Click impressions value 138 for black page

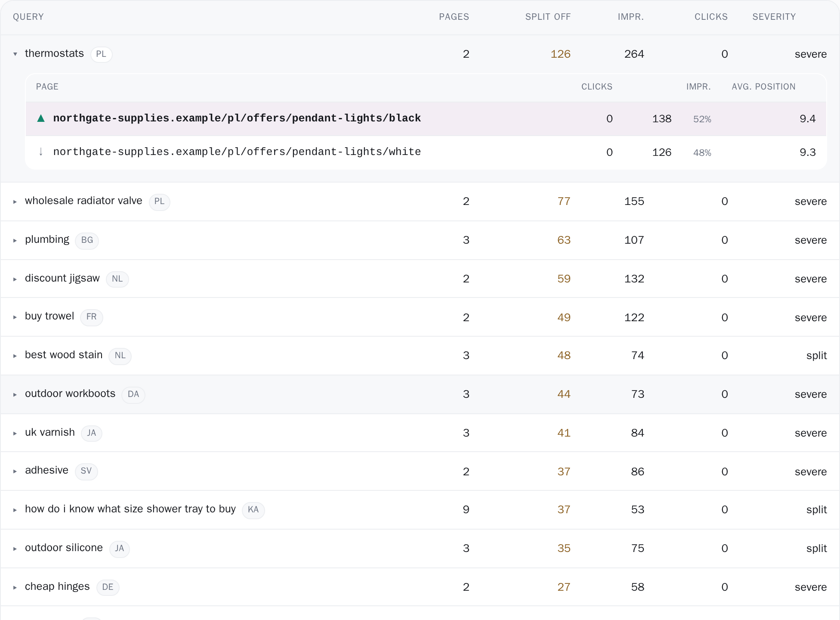pyautogui.click(x=662, y=119)
